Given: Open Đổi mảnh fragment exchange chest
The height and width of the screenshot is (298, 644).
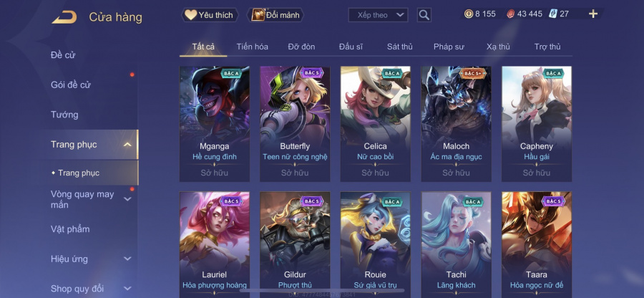Looking at the screenshot, I should coord(258,15).
